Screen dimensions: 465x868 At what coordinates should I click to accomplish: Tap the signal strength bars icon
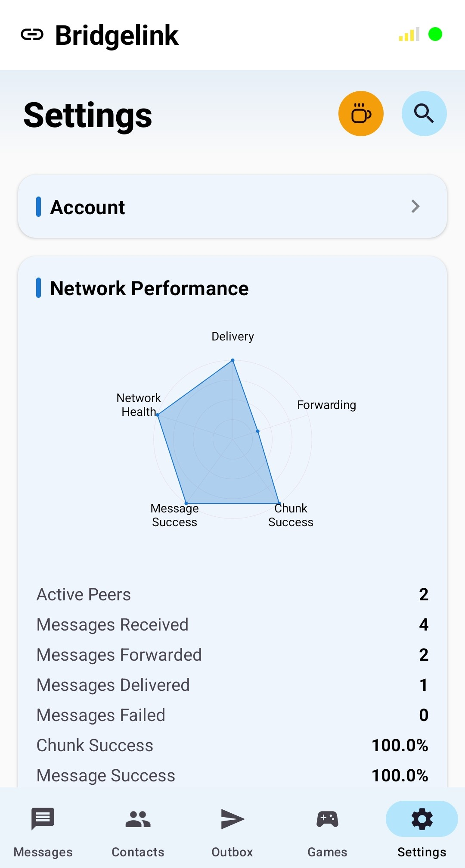point(409,34)
